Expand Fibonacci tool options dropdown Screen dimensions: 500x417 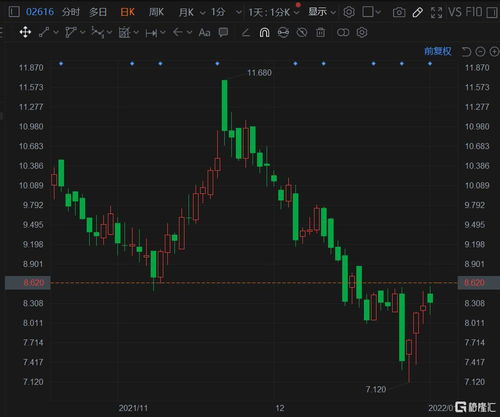click(136, 32)
